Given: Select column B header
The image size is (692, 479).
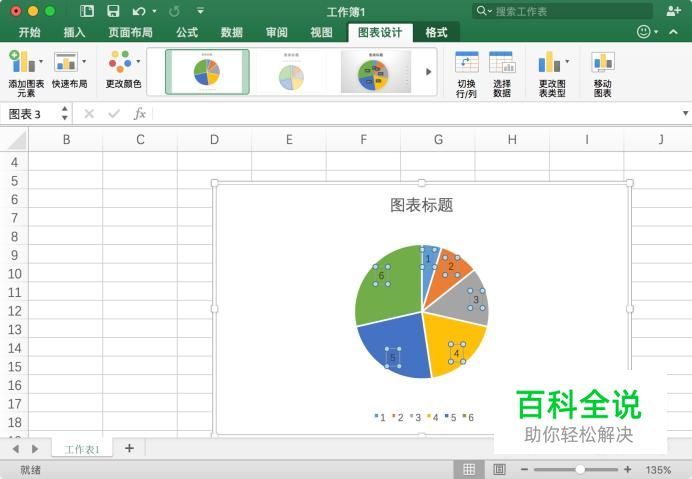Looking at the screenshot, I should [66, 140].
